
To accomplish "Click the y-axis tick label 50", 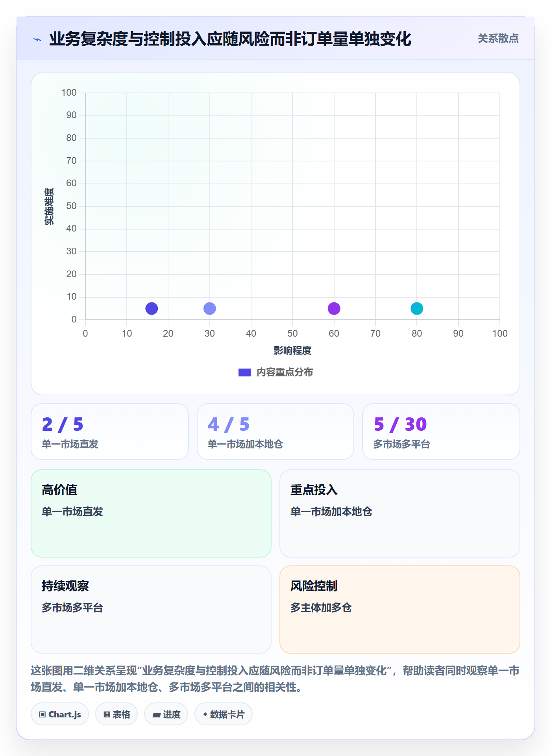I will (x=71, y=206).
